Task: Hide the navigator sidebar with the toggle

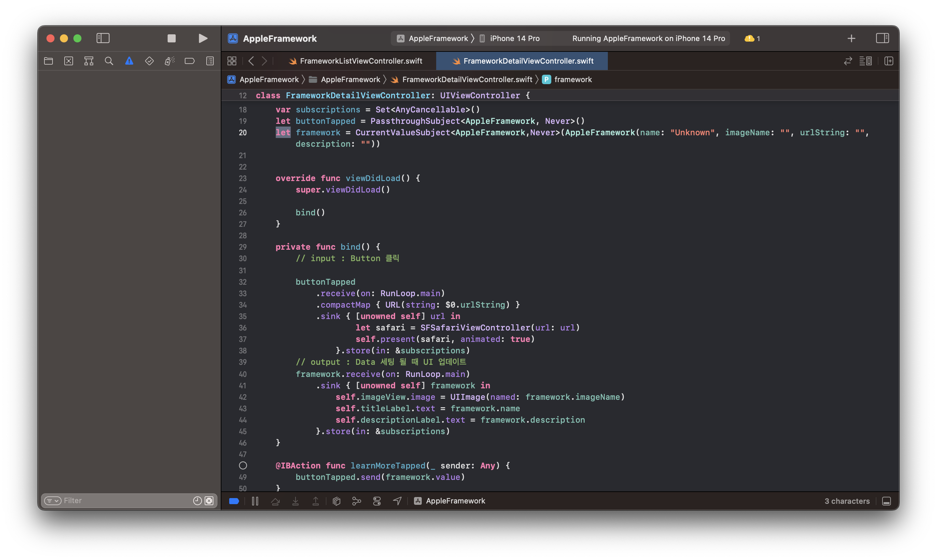Action: pyautogui.click(x=103, y=38)
